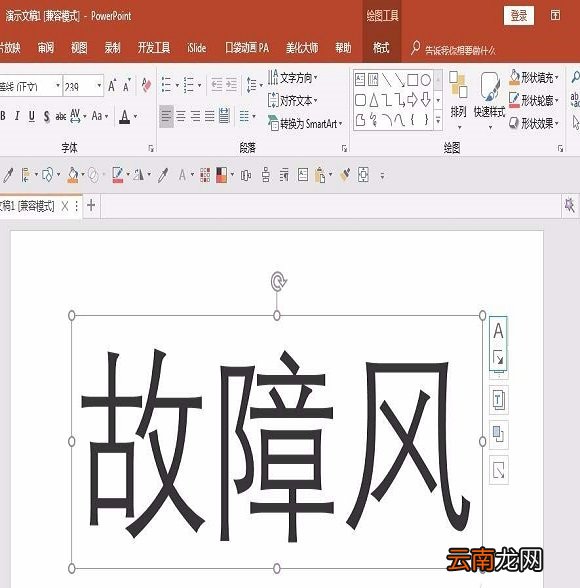The image size is (580, 588).
Task: Click rotation handle above text box
Action: (x=278, y=281)
